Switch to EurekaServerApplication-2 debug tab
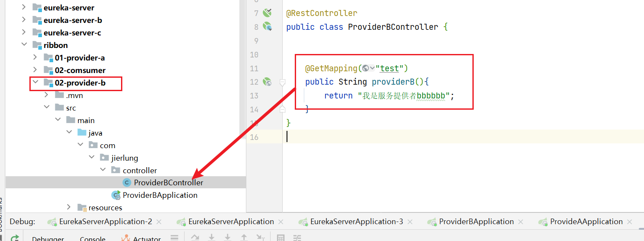This screenshot has height=241, width=644. coord(105,222)
